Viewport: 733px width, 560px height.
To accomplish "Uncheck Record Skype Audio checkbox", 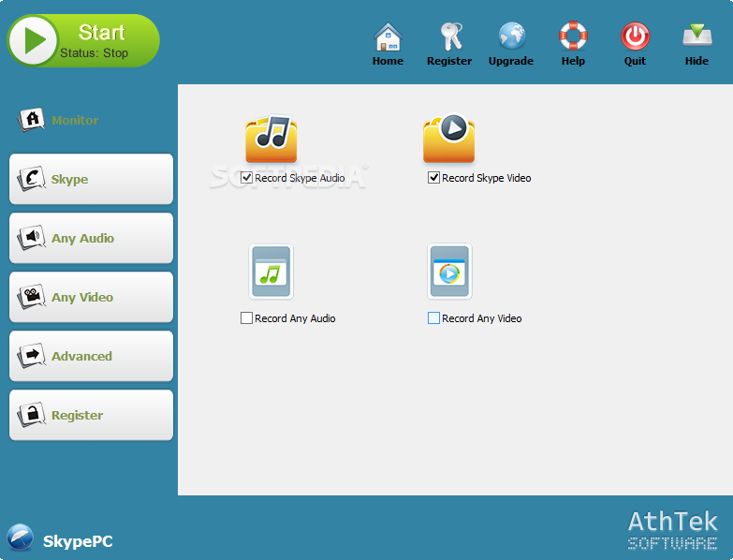I will tap(246, 178).
